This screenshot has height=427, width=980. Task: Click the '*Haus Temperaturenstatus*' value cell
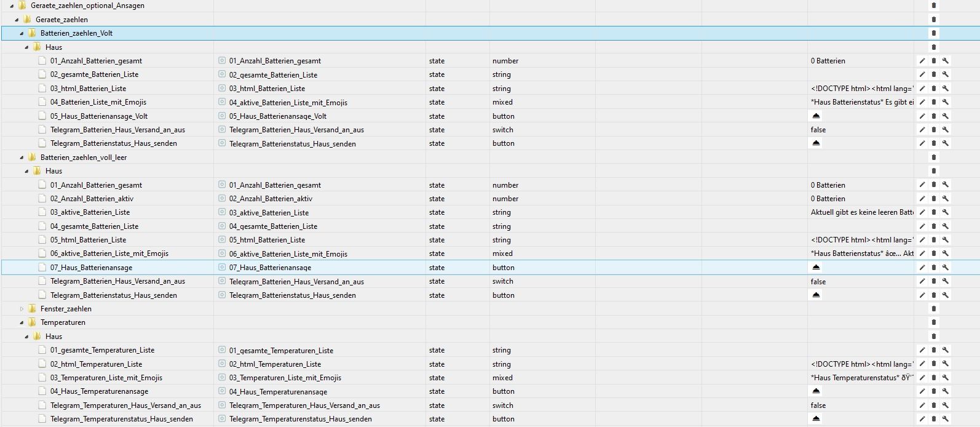(862, 378)
